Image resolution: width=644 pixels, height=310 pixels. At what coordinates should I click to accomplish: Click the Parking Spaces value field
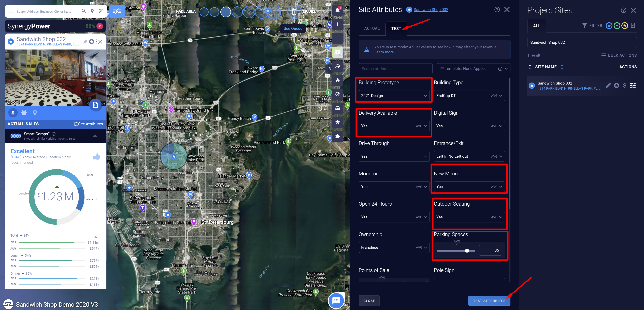[x=490, y=250]
